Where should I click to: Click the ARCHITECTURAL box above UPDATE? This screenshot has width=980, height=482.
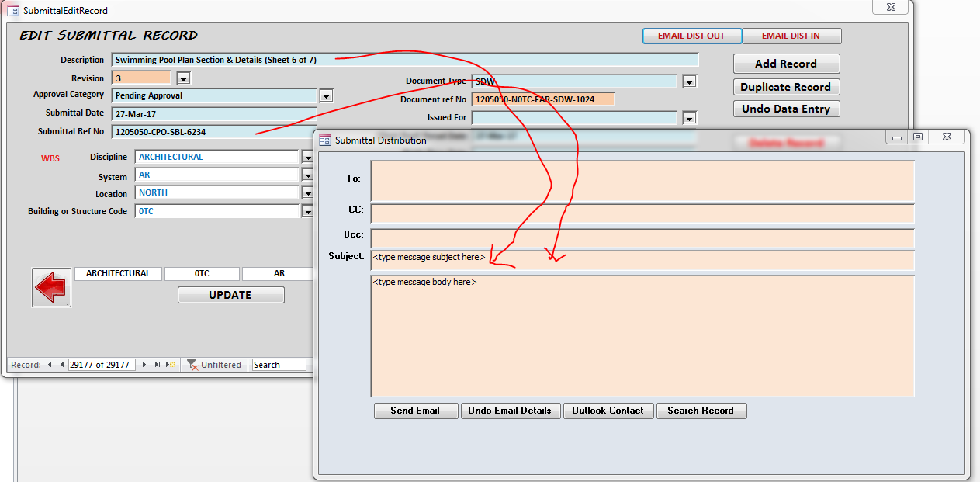click(118, 274)
